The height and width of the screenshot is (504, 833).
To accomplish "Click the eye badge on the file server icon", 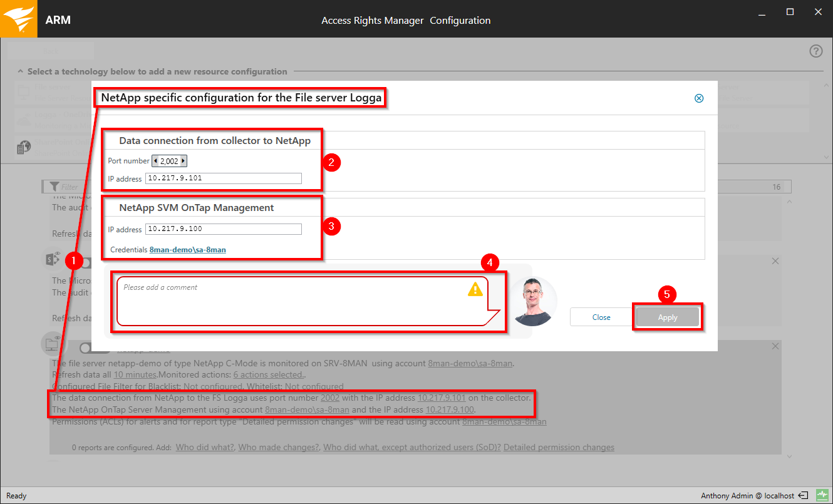I will [x=58, y=338].
